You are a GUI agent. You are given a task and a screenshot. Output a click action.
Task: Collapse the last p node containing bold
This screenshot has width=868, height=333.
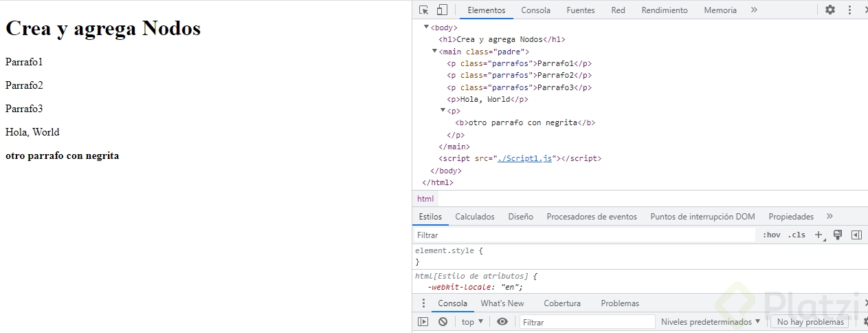tap(443, 110)
